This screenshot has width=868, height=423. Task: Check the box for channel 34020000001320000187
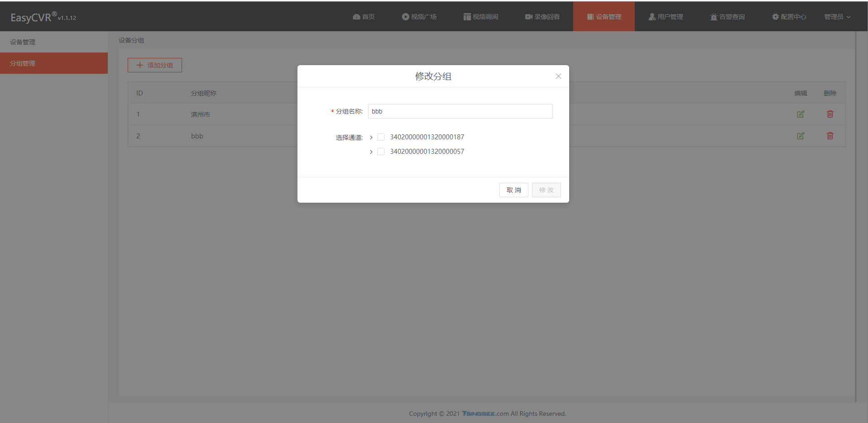(x=381, y=137)
